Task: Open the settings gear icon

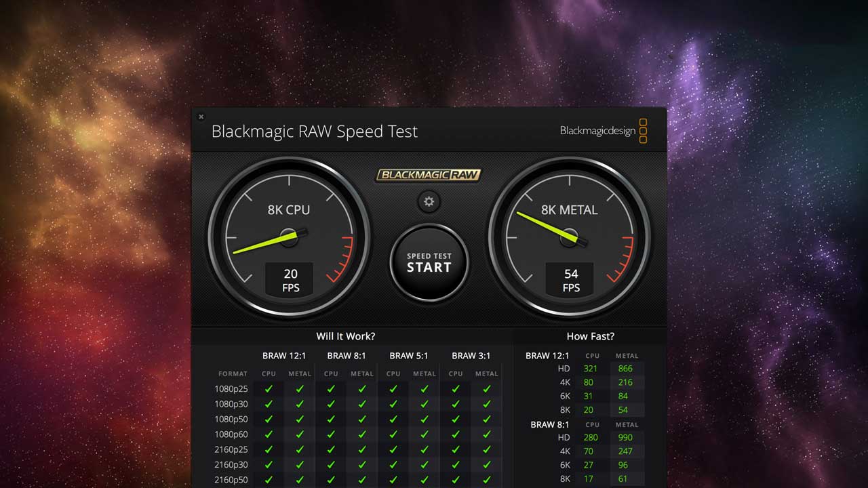Action: coord(429,201)
